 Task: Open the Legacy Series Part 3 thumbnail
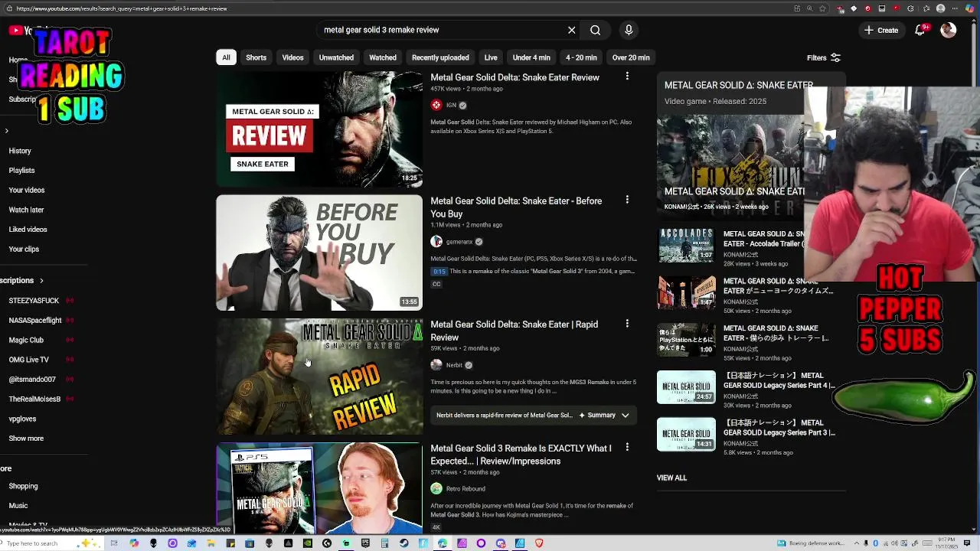point(686,434)
